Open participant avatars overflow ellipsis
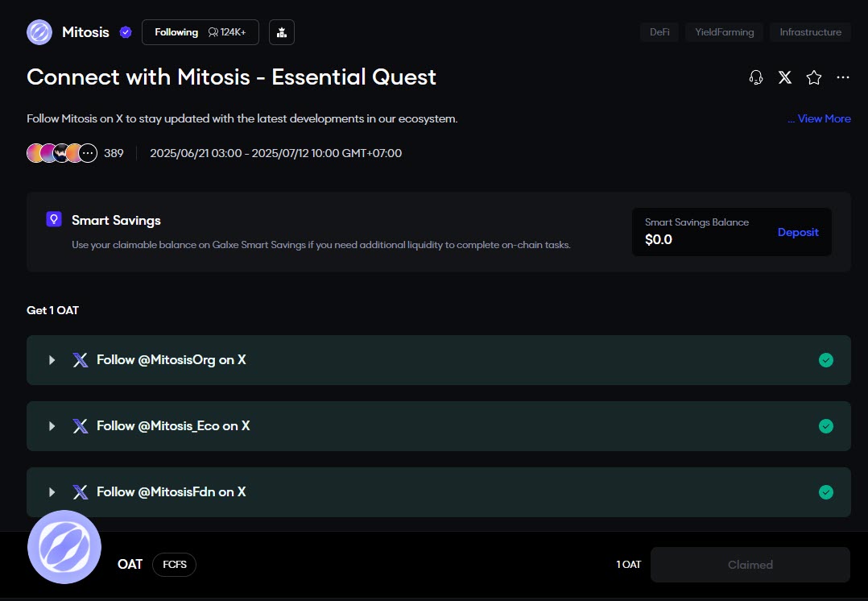This screenshot has height=601, width=868. click(89, 153)
